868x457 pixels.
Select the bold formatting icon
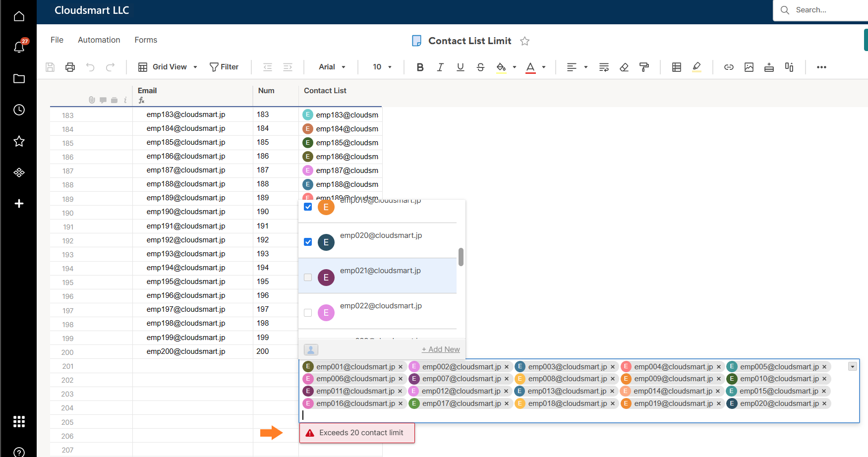[x=420, y=67]
